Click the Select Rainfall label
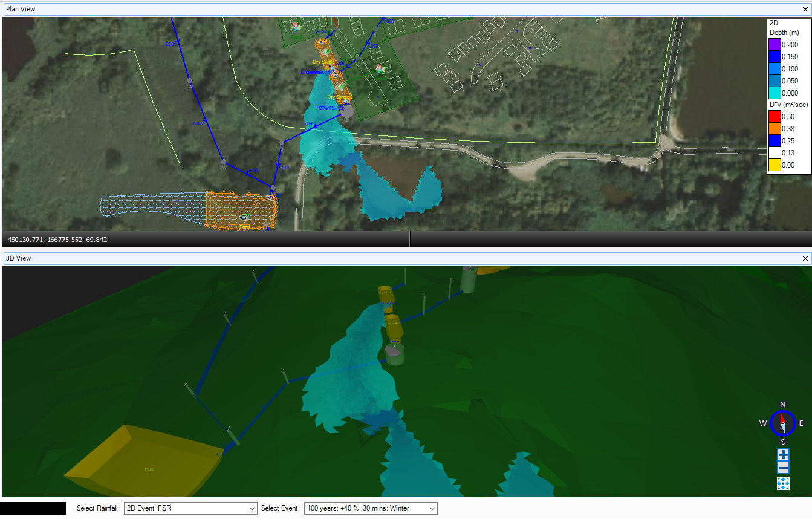Screen dimensions: 812x519 click(x=98, y=508)
